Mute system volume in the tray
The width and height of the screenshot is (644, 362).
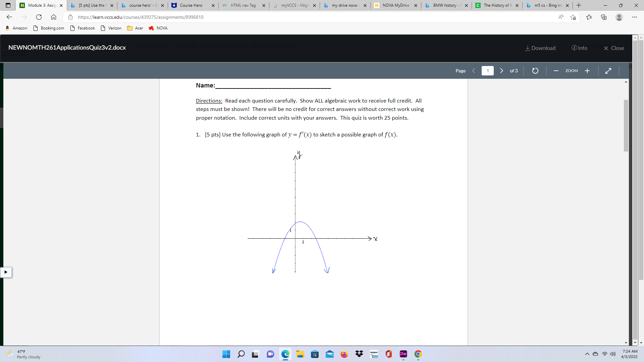(x=613, y=354)
